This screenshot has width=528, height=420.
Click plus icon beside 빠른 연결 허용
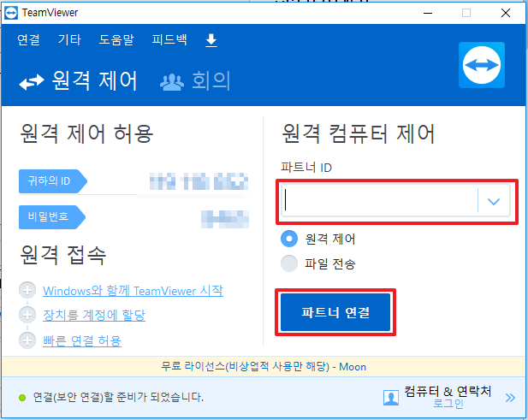[x=27, y=340]
